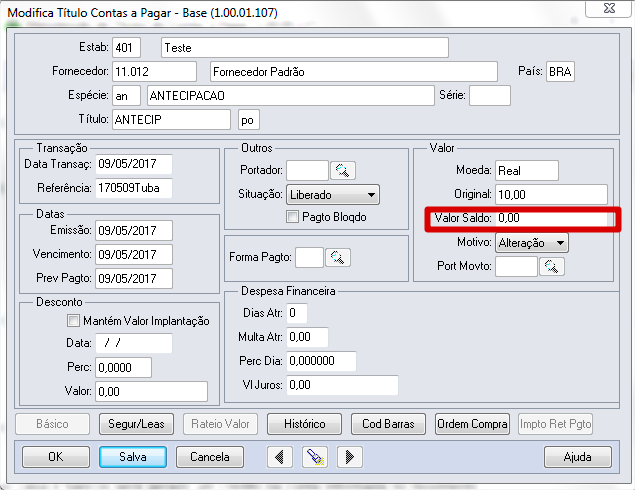Select the Rateio Valor button
The width and height of the screenshot is (635, 490).
(220, 424)
